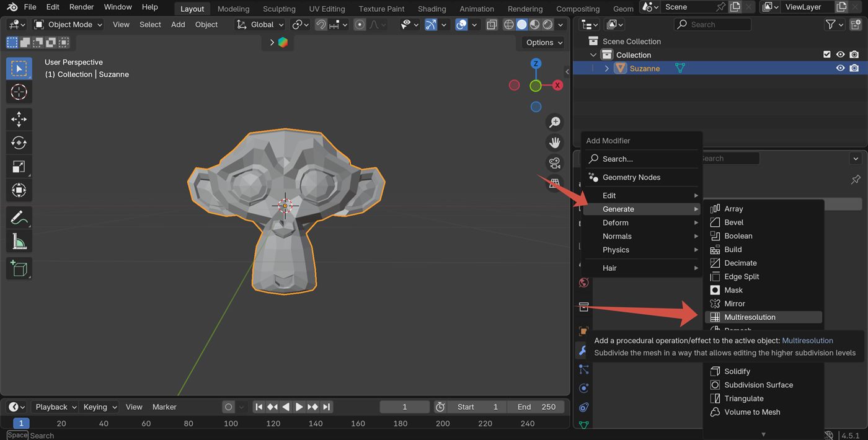Switch to Wireframe viewport shading
The width and height of the screenshot is (868, 440).
click(x=509, y=25)
